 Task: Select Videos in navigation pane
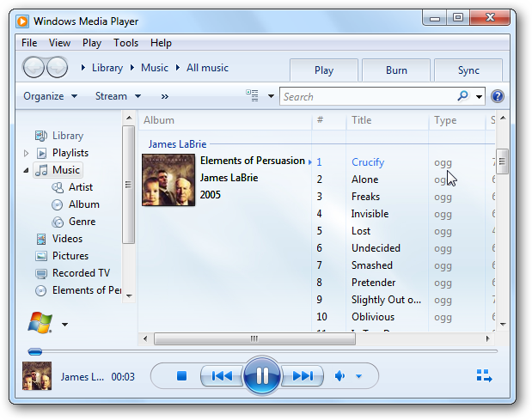[x=59, y=239]
